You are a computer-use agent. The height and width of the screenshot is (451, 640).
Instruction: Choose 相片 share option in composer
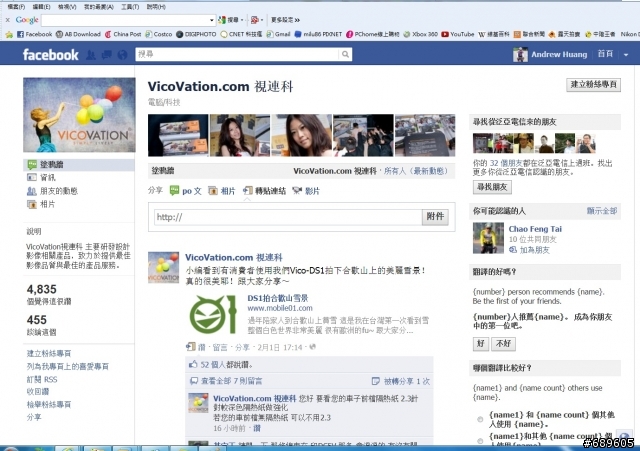tap(222, 191)
